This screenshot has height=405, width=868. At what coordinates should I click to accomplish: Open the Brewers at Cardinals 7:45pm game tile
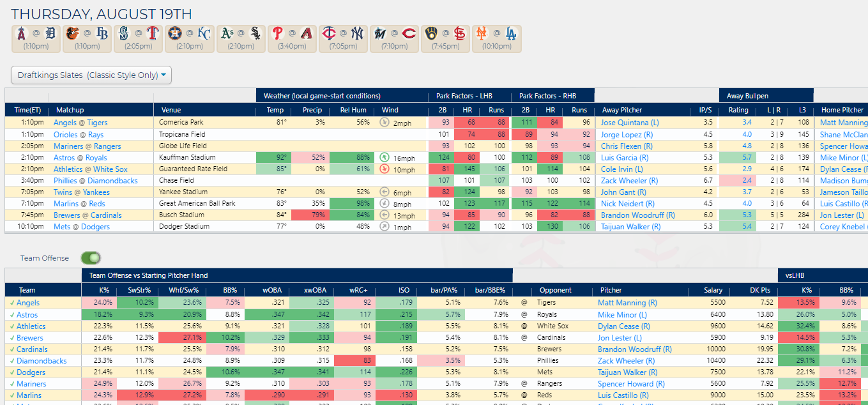pyautogui.click(x=445, y=38)
